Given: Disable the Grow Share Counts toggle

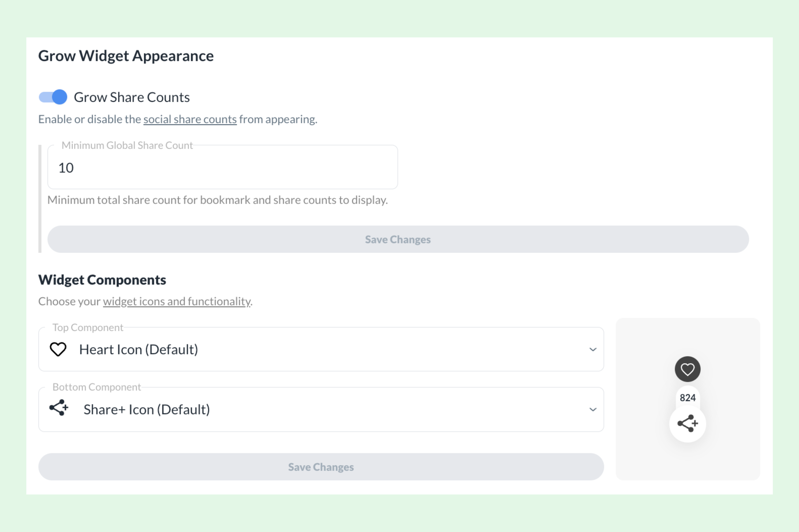Looking at the screenshot, I should tap(53, 97).
